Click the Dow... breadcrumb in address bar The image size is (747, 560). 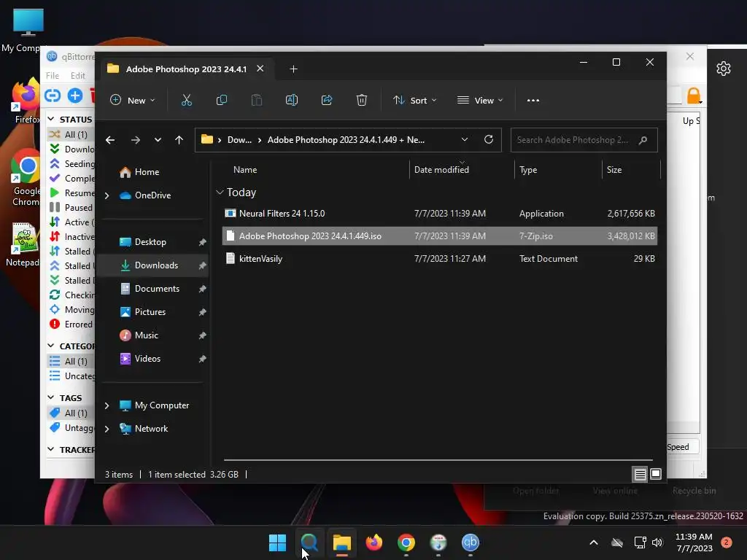(239, 140)
